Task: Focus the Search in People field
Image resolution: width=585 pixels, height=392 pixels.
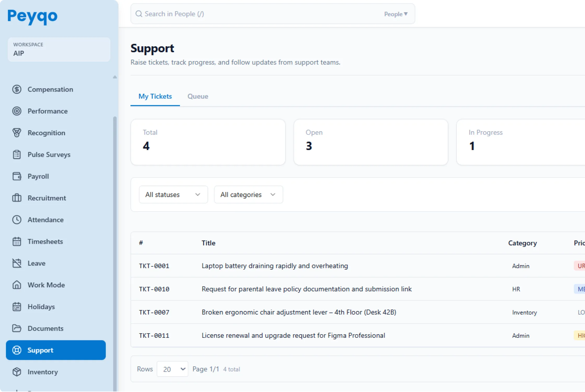Action: coord(272,14)
